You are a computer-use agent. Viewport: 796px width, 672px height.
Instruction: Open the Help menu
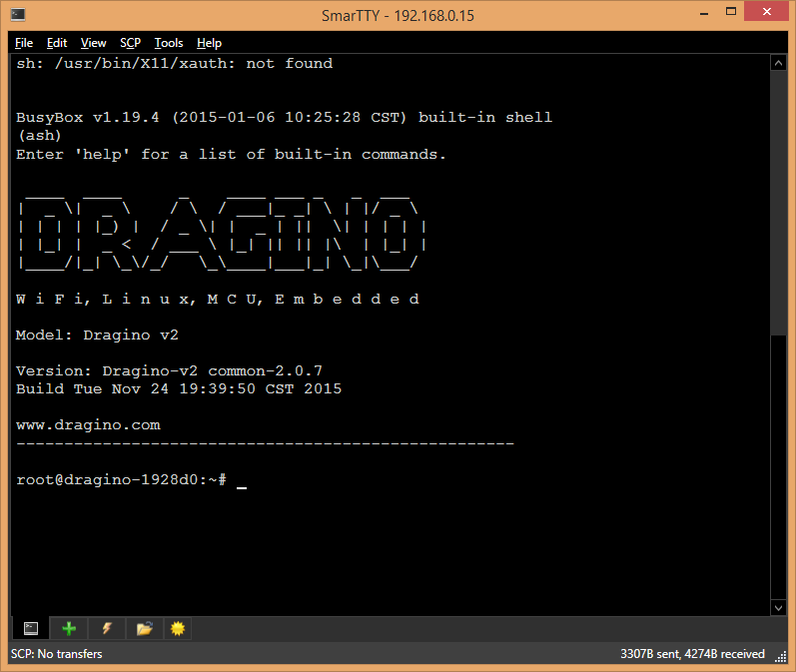pos(209,43)
